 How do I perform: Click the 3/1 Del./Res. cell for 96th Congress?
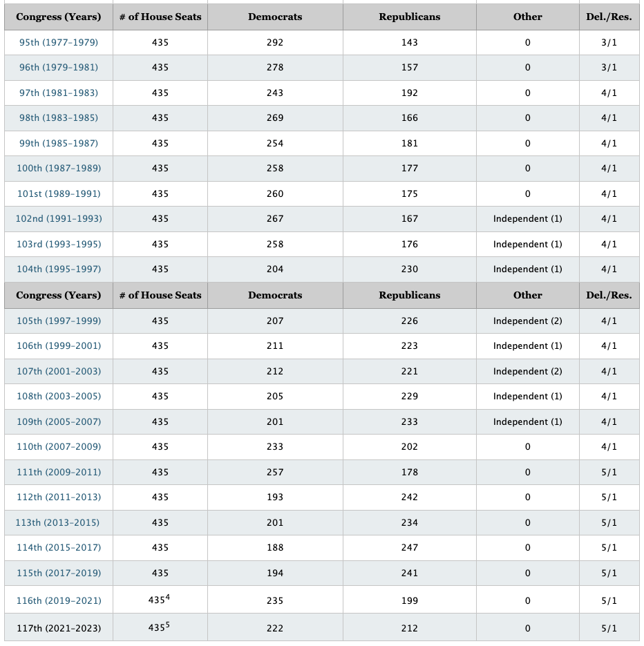pos(609,68)
